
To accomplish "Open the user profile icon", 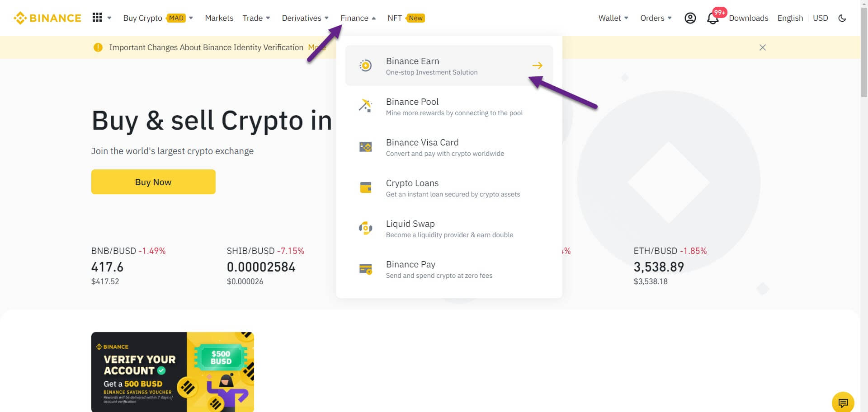I will click(x=690, y=18).
